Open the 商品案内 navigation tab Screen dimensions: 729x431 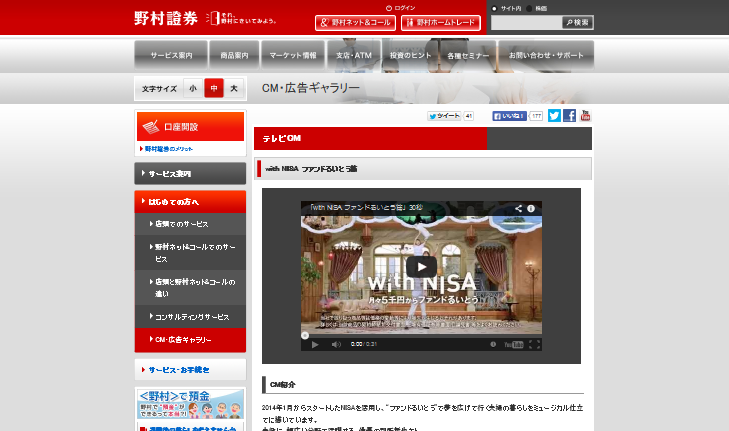[234, 55]
